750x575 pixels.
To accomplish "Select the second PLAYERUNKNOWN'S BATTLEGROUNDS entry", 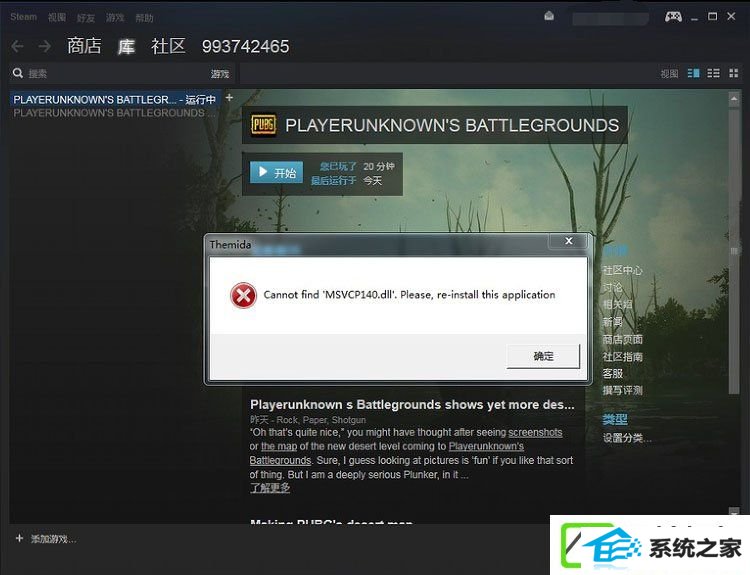I will pyautogui.click(x=115, y=113).
